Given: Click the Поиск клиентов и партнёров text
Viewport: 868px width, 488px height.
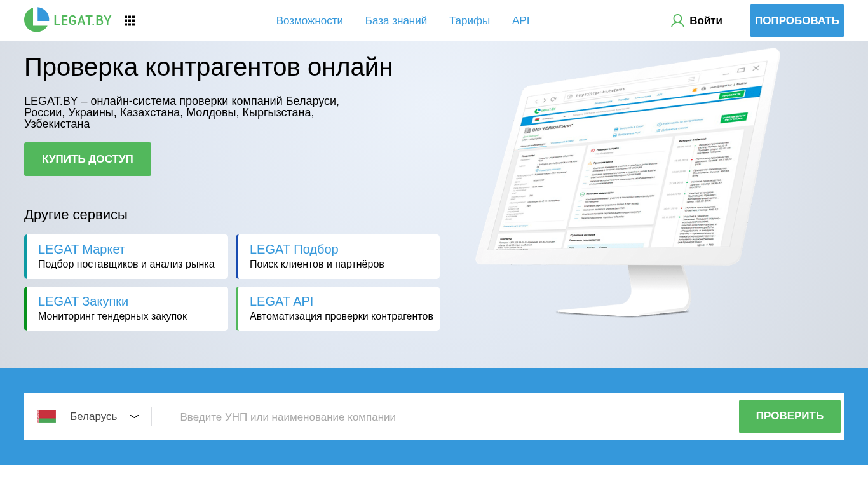Looking at the screenshot, I should point(317,264).
